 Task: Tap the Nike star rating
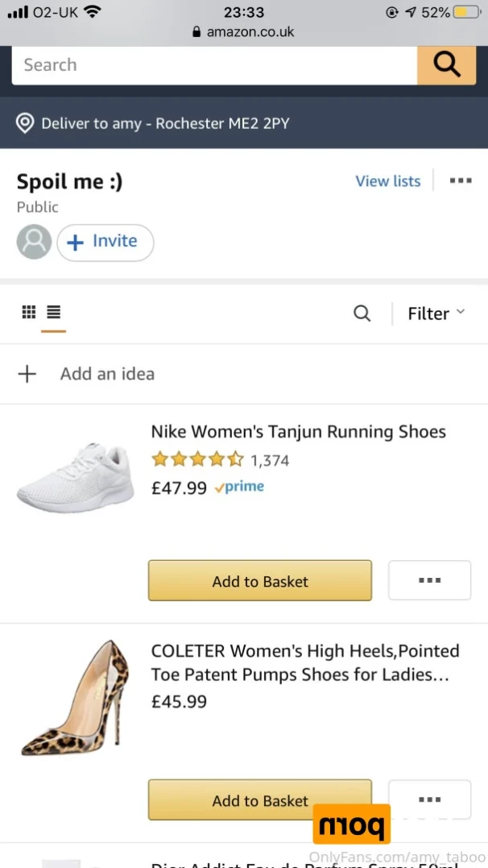click(196, 460)
